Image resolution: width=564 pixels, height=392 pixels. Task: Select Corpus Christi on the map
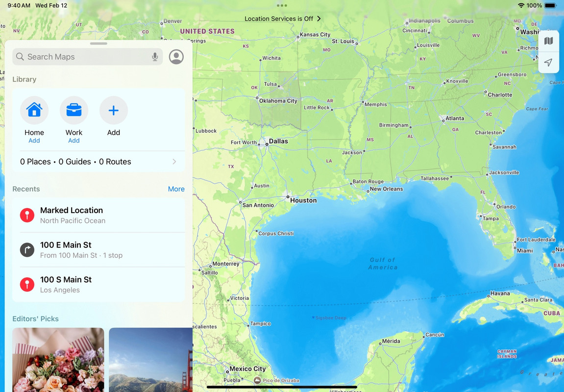[276, 233]
